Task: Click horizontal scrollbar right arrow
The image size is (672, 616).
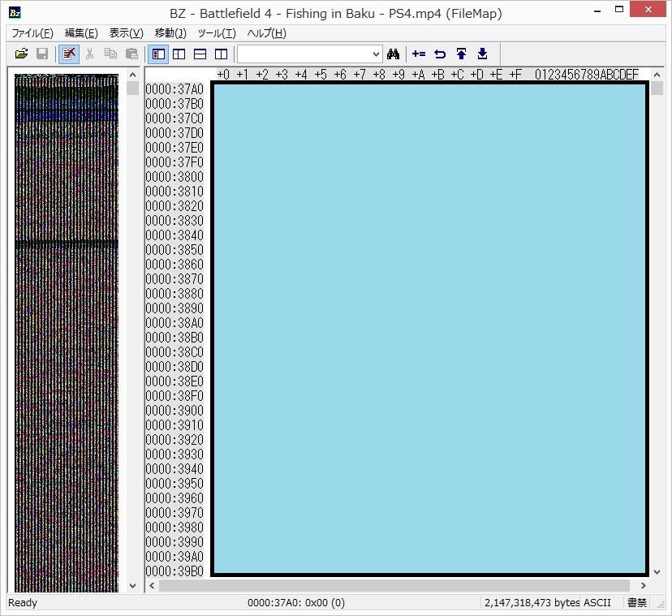Action: coord(644,585)
